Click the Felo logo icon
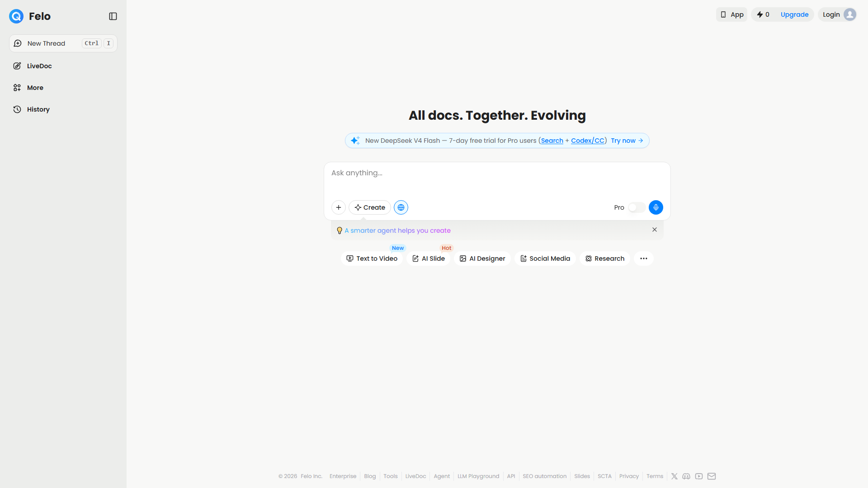The image size is (868, 488). 16,16
